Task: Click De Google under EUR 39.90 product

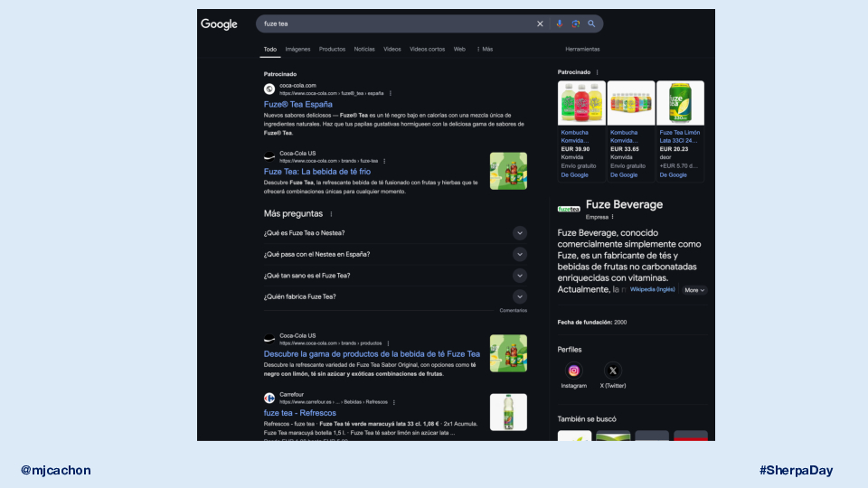Action: click(575, 174)
